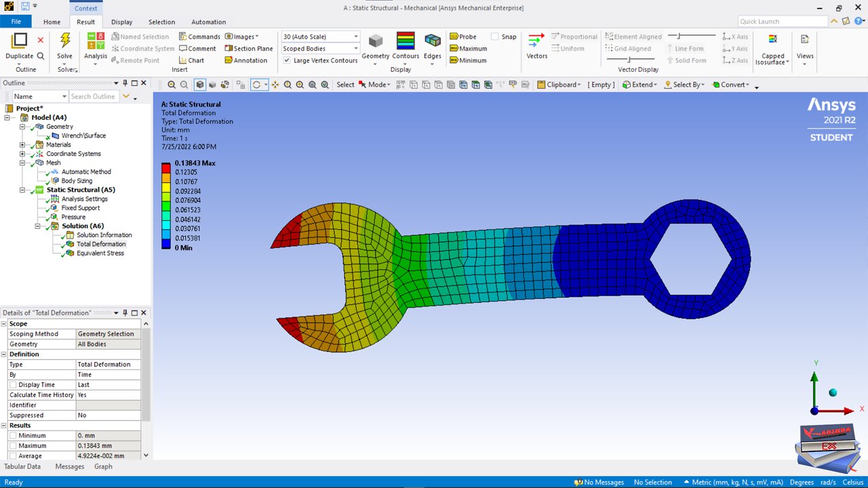This screenshot has height=488, width=868.
Task: Expand the Coordinate Systems tree node
Action: click(22, 154)
